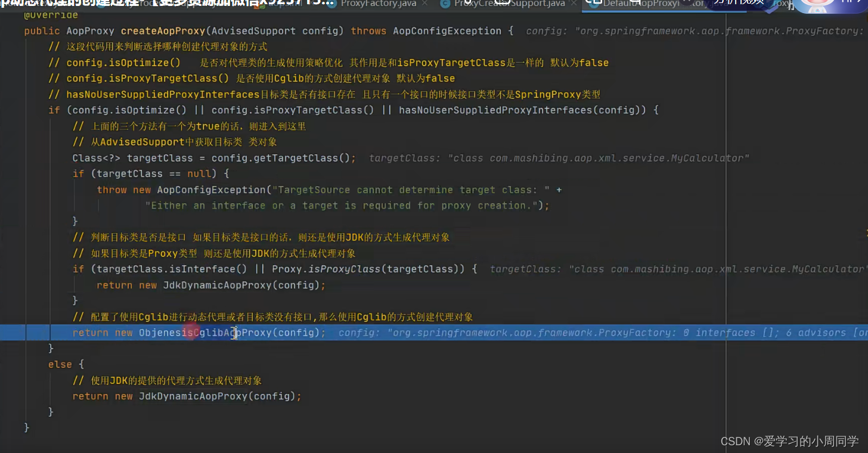Viewport: 868px width, 453px height.
Task: Select the createAopProxy method name
Action: click(163, 30)
